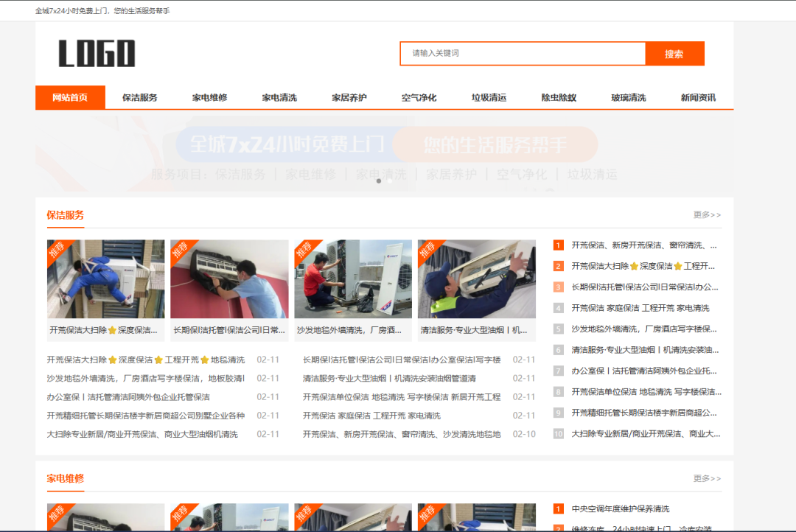The width and height of the screenshot is (796, 532).
Task: Click rank 7 item 办公室保丨洁托管清洁阿姨
Action: coord(644,371)
